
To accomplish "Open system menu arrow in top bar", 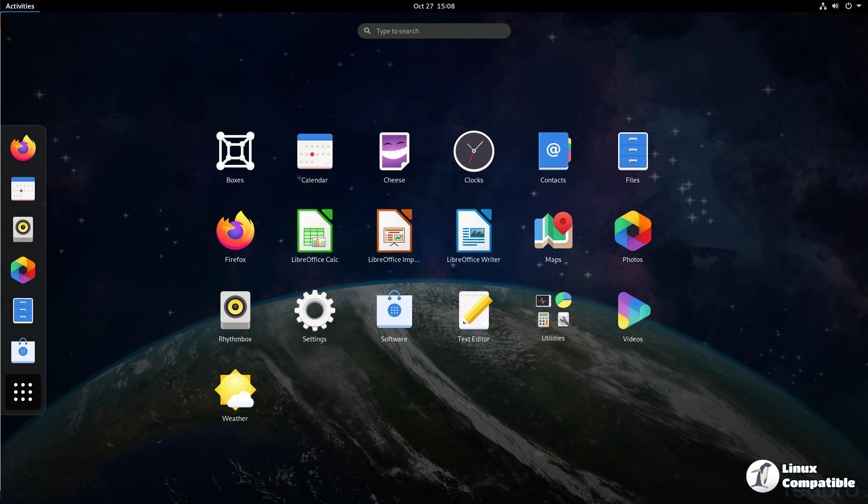I will tap(859, 6).
